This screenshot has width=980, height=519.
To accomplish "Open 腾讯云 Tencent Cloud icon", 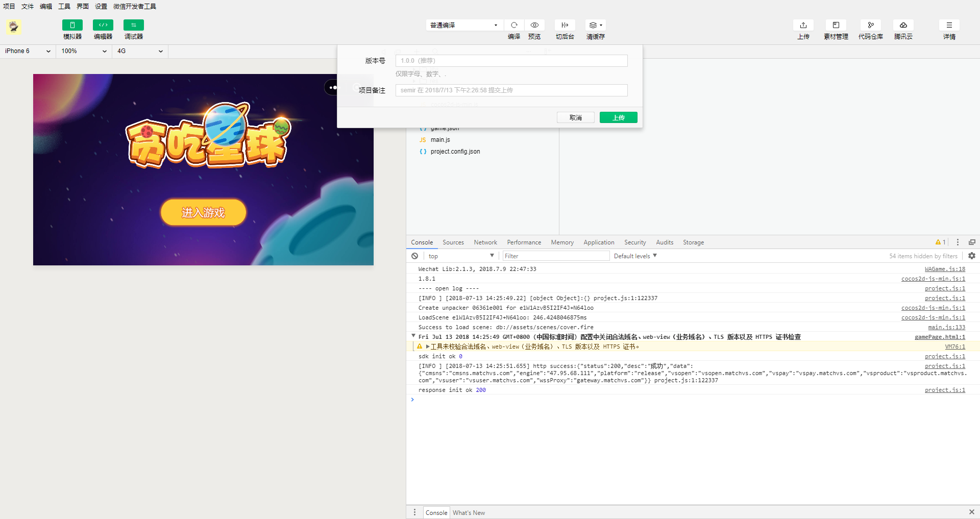I will (x=903, y=25).
